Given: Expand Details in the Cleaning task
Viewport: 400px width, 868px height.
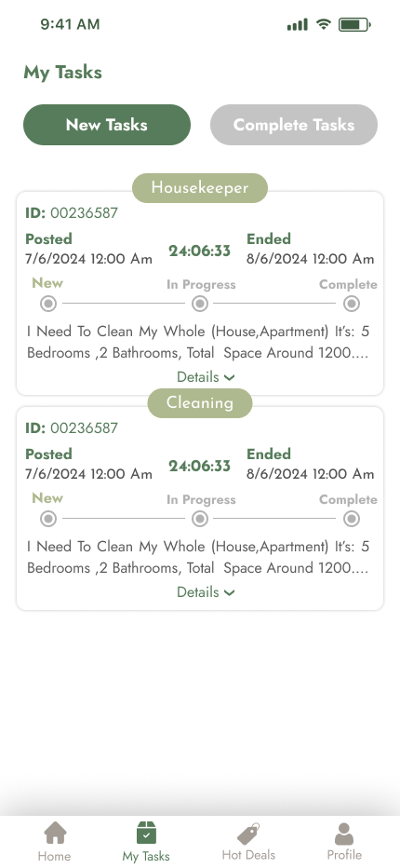Looking at the screenshot, I should coord(206,592).
